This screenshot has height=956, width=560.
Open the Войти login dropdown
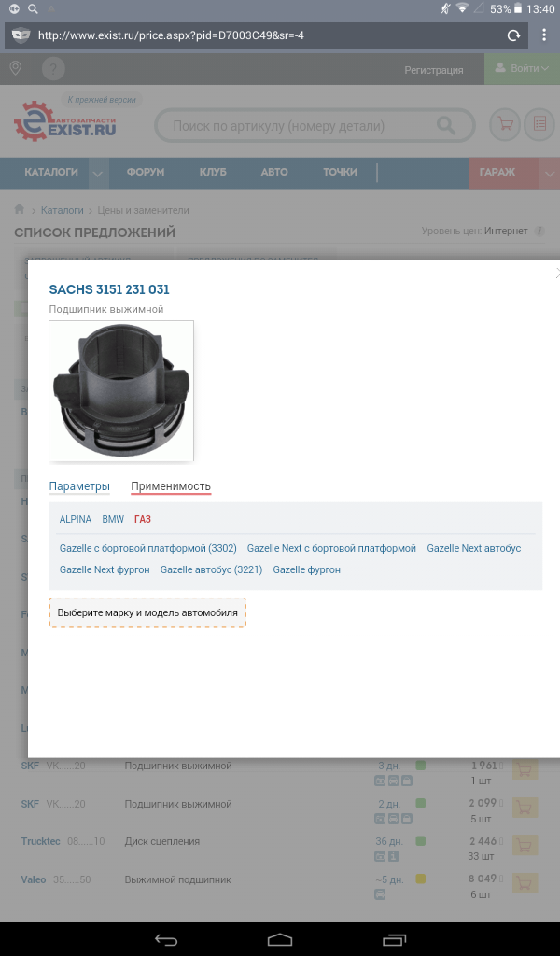coord(523,68)
